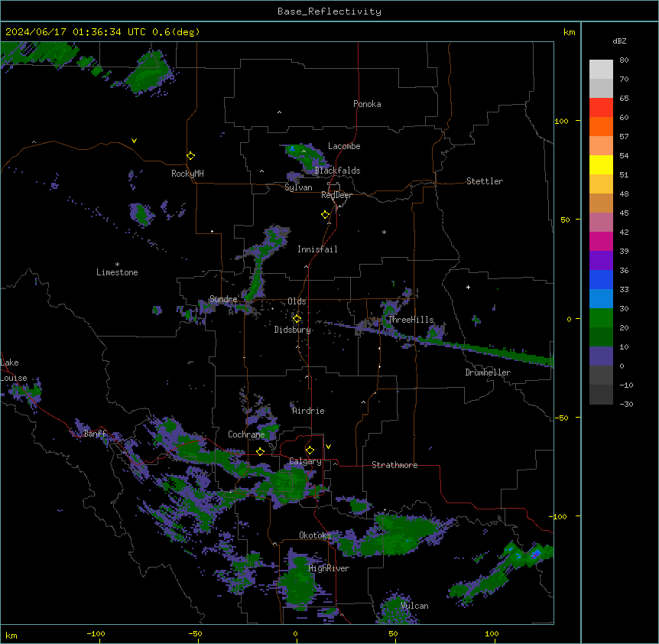The image size is (659, 644).
Task: Select the Banff label
Action: [x=95, y=434]
